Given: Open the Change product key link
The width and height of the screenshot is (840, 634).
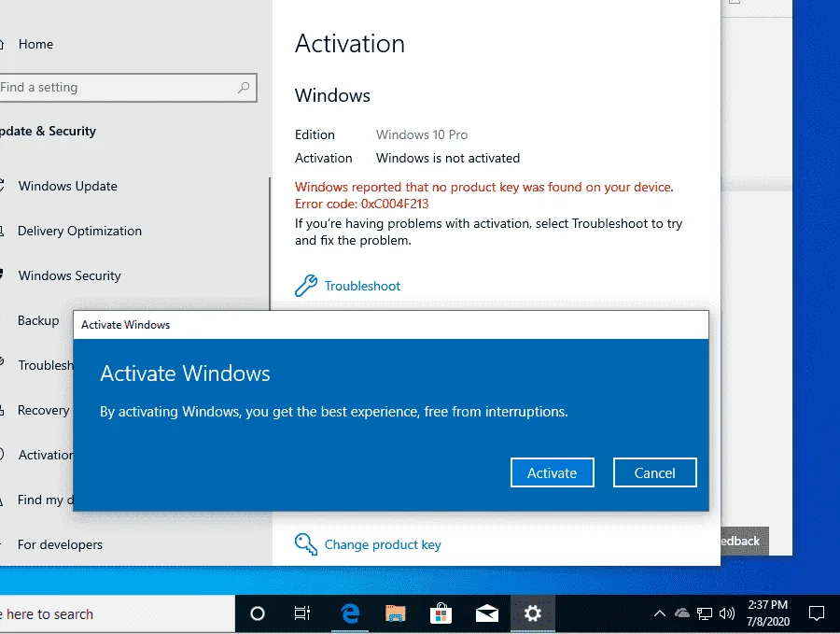Looking at the screenshot, I should pyautogui.click(x=383, y=544).
